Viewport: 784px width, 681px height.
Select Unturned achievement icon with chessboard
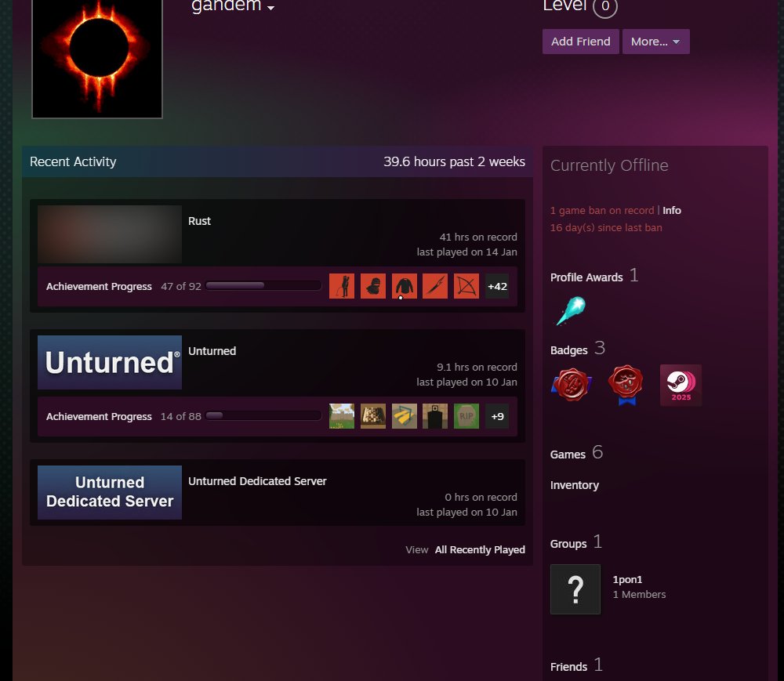pyautogui.click(x=373, y=416)
